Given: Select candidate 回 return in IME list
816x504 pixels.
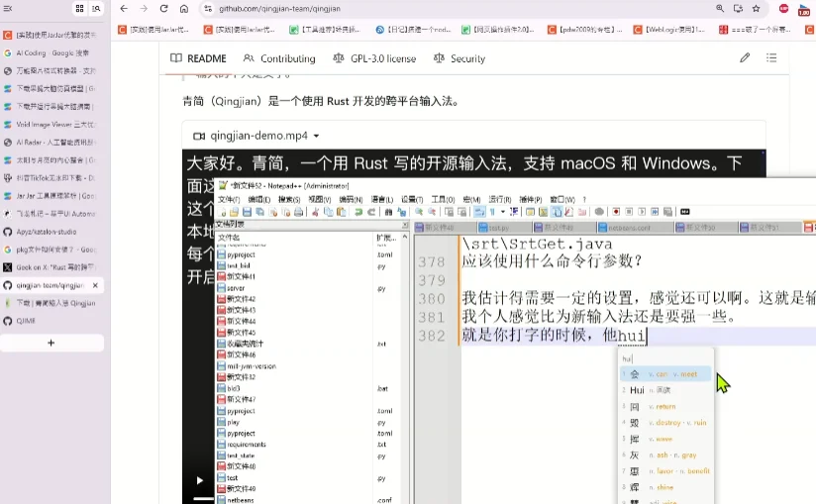Looking at the screenshot, I should click(x=665, y=406).
